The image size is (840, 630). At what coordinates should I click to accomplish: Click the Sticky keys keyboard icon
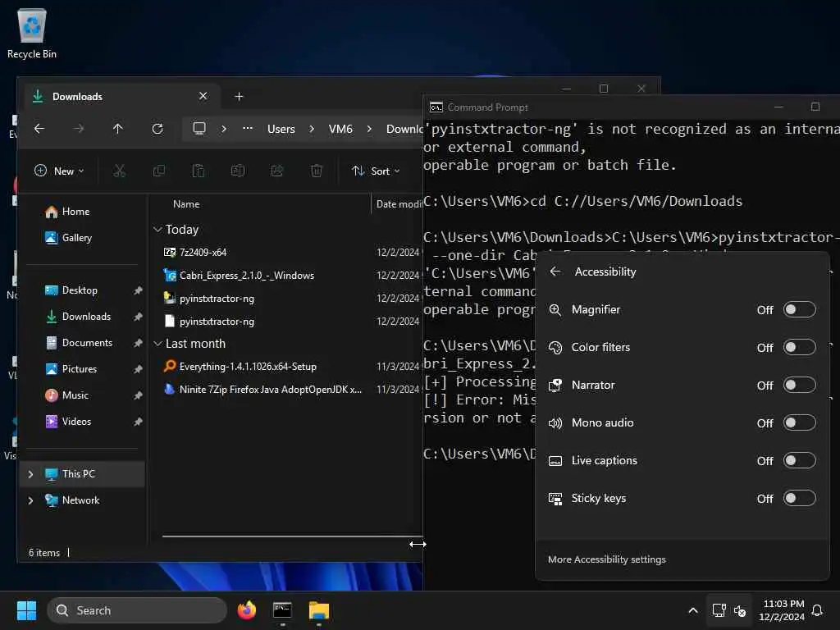pyautogui.click(x=555, y=499)
